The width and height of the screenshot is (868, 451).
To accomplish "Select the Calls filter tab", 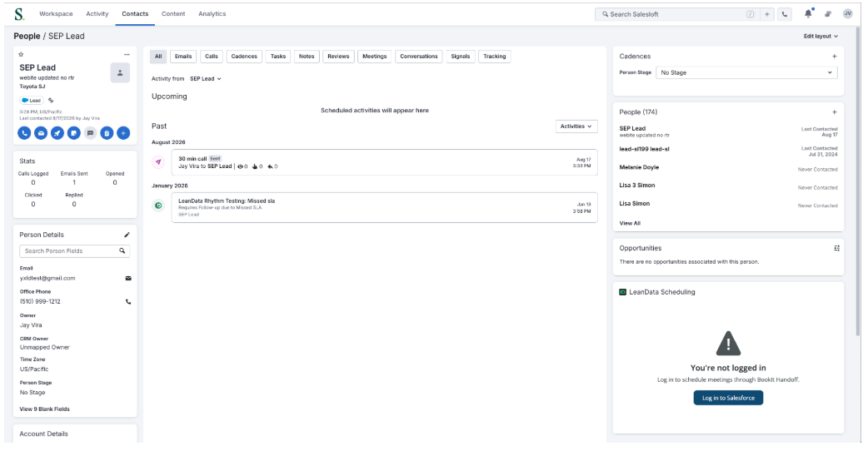I will tap(212, 57).
